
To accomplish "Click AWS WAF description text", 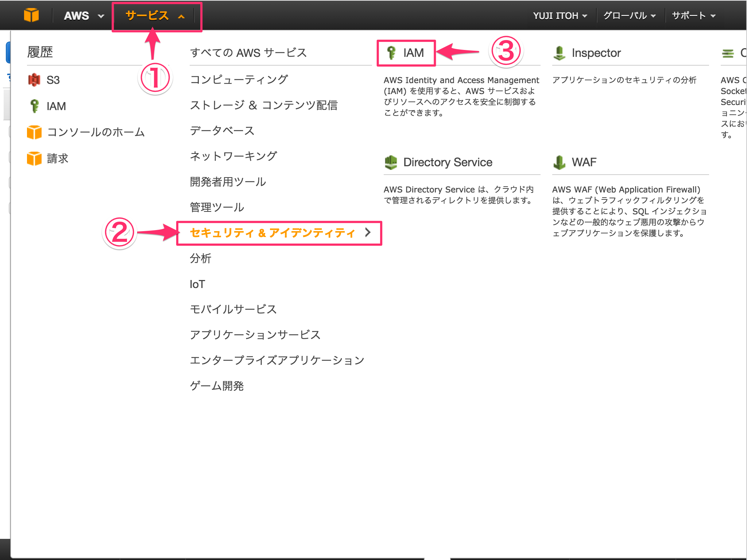I will [x=629, y=211].
